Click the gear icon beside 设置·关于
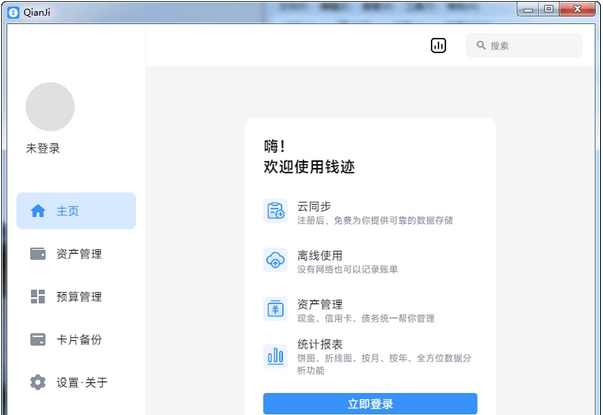This screenshot has width=603, height=415. (x=38, y=383)
